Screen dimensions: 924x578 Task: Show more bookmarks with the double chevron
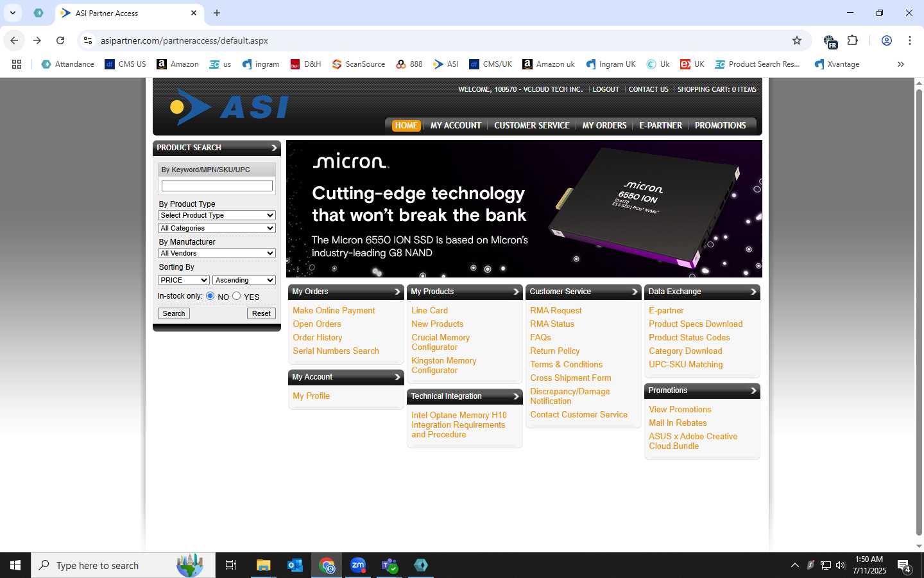901,64
